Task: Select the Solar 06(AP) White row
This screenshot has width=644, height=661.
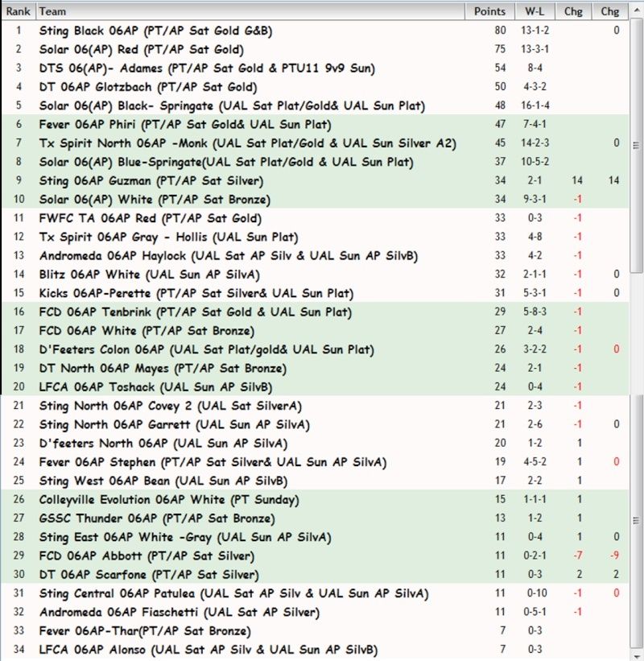Action: pos(316,199)
